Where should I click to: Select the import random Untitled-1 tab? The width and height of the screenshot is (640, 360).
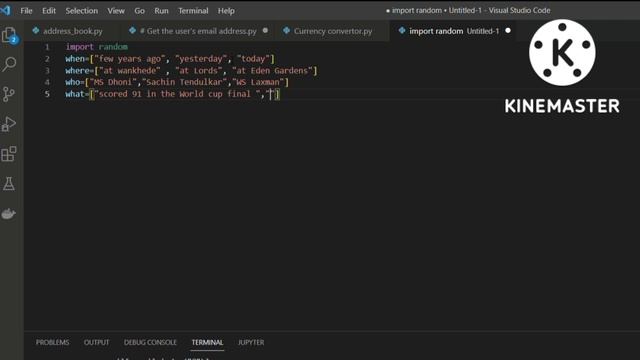(454, 31)
